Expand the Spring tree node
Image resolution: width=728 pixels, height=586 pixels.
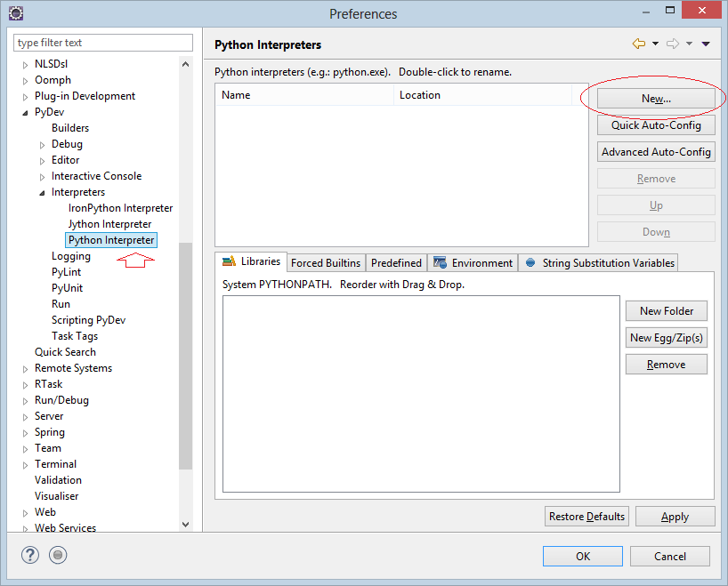click(25, 433)
